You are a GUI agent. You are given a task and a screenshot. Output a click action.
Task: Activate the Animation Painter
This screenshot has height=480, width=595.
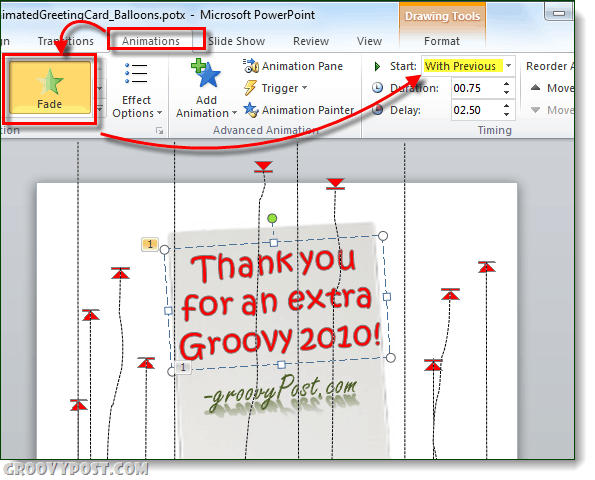299,110
